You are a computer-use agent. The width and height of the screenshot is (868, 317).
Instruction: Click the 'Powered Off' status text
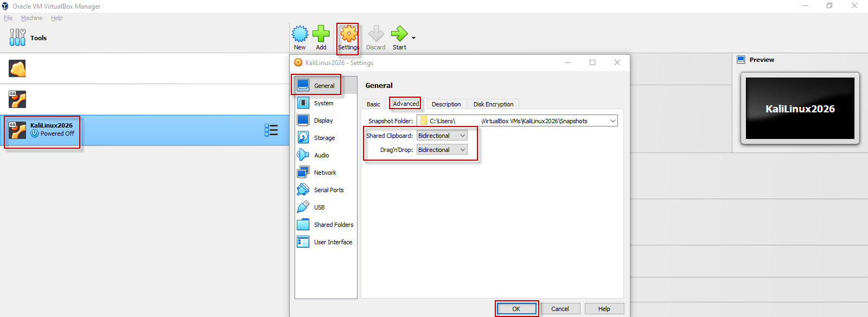coord(58,134)
